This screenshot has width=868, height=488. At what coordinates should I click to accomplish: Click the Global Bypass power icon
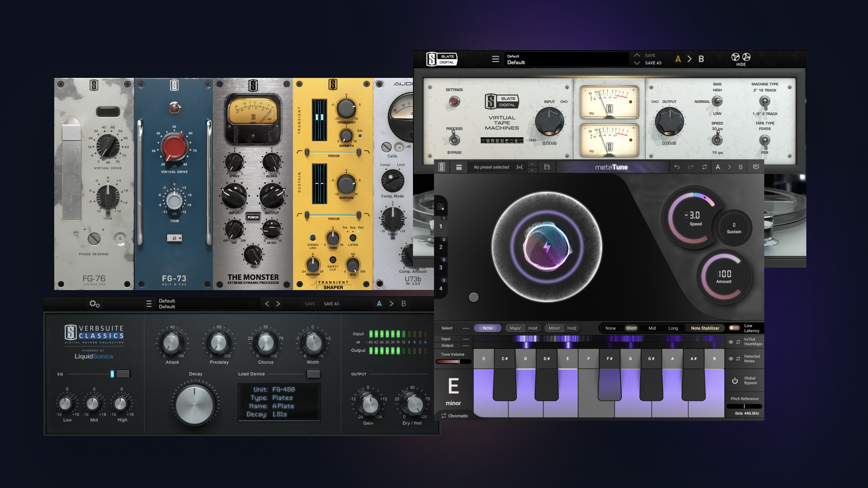tap(735, 381)
